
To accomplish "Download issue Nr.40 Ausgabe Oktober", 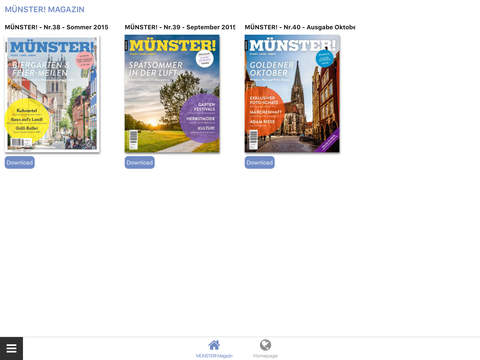I will click(260, 163).
